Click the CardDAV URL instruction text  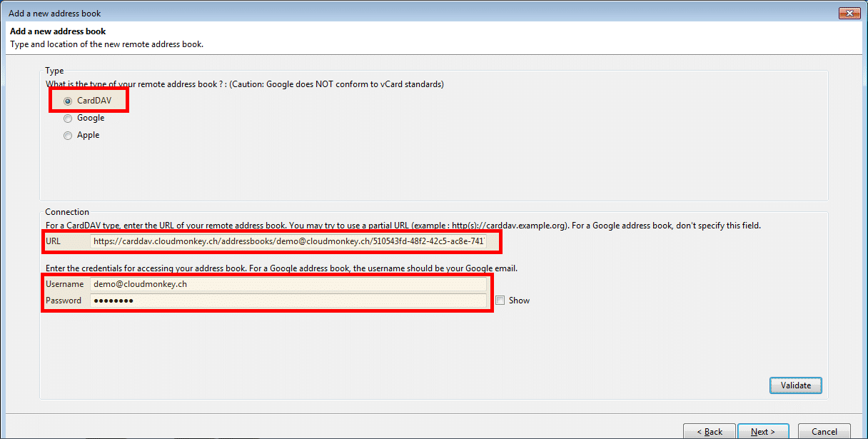pyautogui.click(x=403, y=226)
